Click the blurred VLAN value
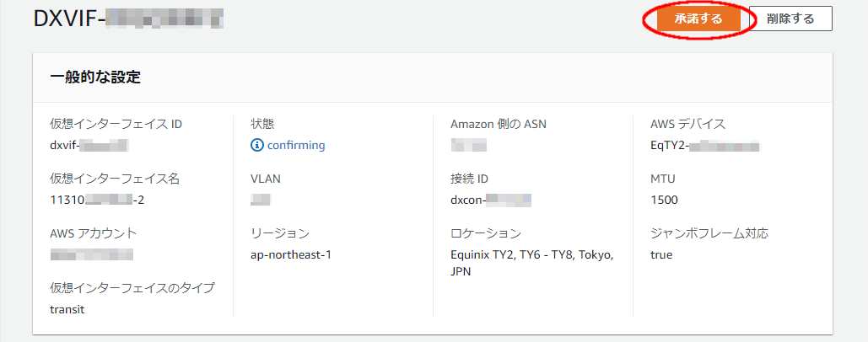This screenshot has height=342, width=868. 261,200
